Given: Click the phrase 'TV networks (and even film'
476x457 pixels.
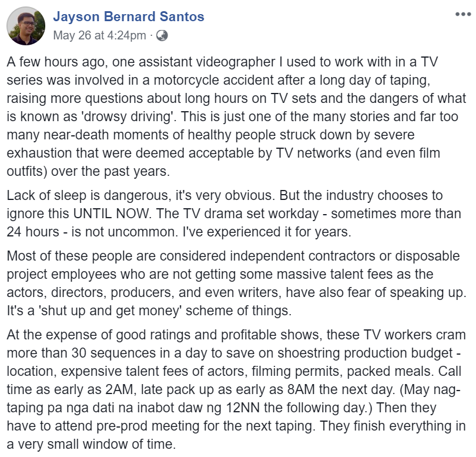Looking at the screenshot, I should (x=358, y=153).
